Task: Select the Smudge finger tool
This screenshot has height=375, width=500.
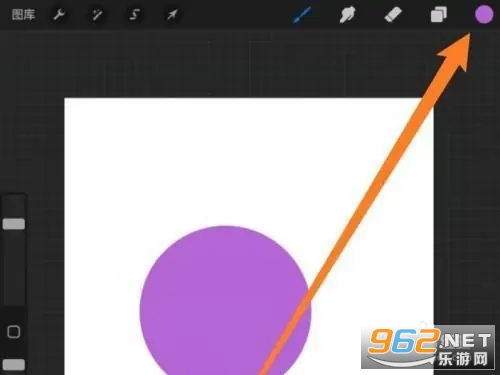Action: [347, 15]
